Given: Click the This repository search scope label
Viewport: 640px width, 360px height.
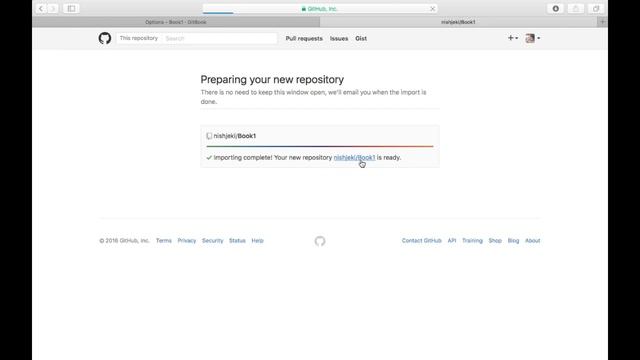Looking at the screenshot, I should (x=139, y=38).
